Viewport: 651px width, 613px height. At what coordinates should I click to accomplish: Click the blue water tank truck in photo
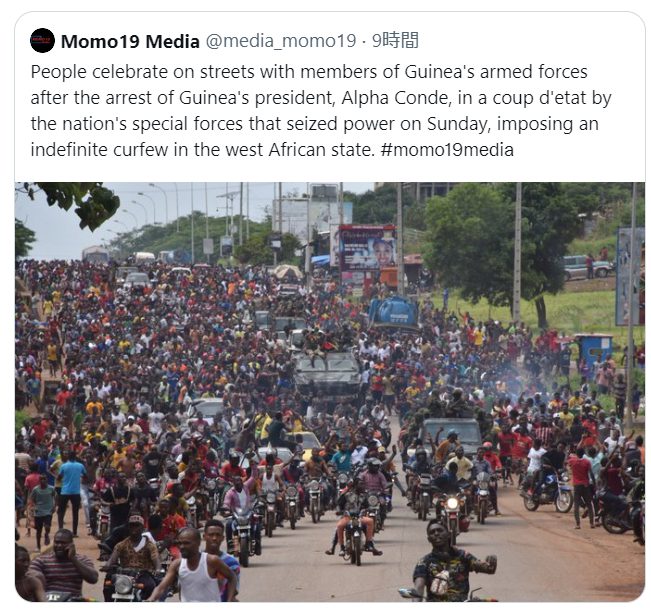[x=393, y=313]
